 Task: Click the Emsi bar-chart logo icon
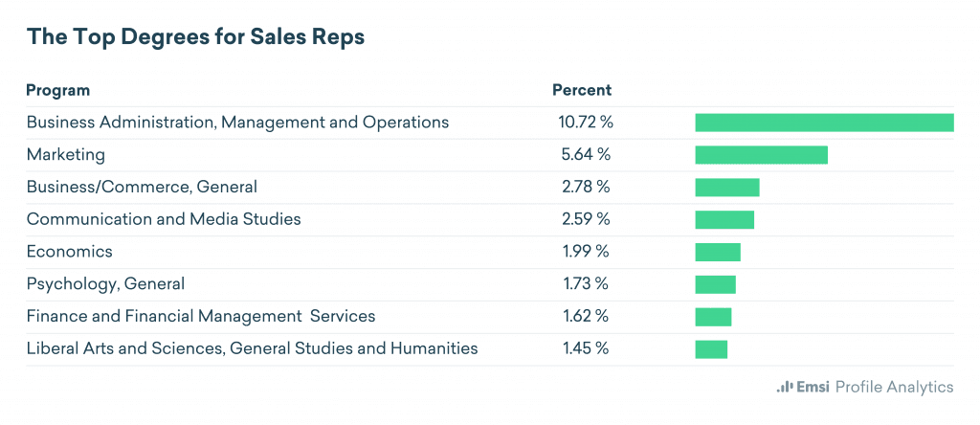pyautogui.click(x=784, y=387)
